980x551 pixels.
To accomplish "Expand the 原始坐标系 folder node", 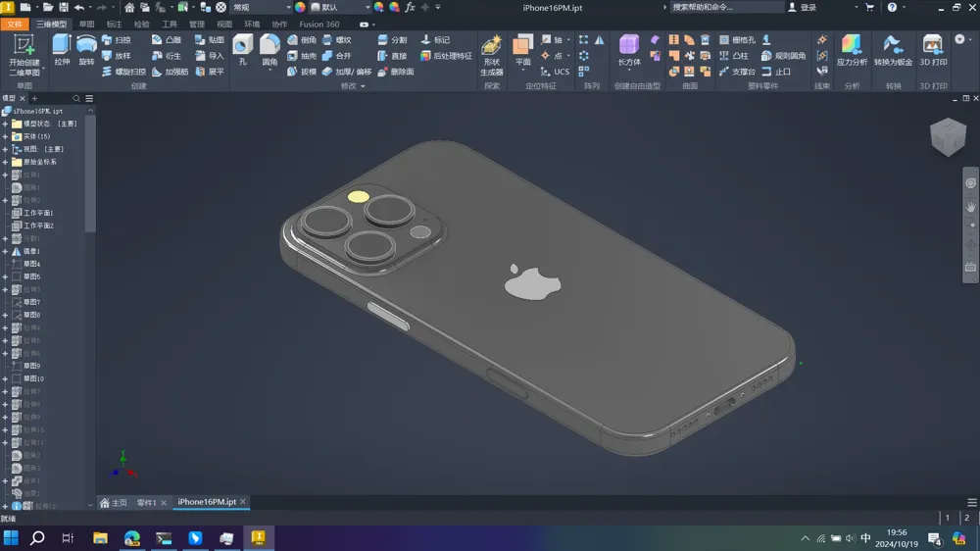I will click(5, 162).
